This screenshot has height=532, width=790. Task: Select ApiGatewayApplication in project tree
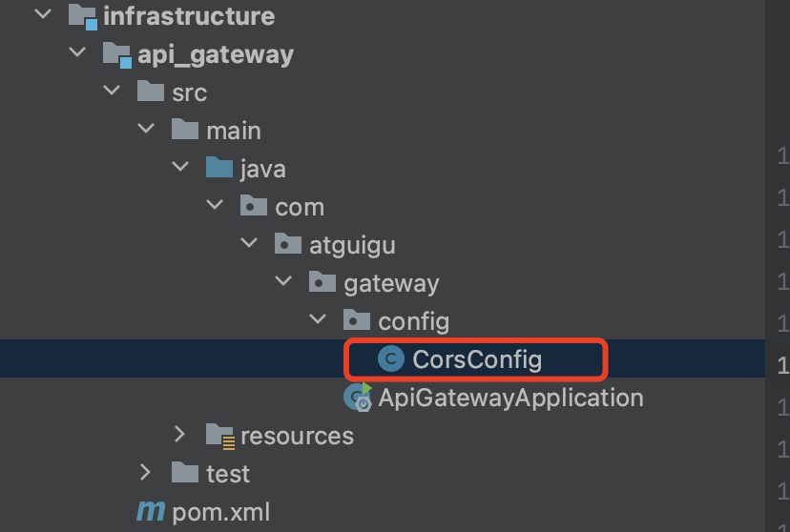[x=510, y=397]
